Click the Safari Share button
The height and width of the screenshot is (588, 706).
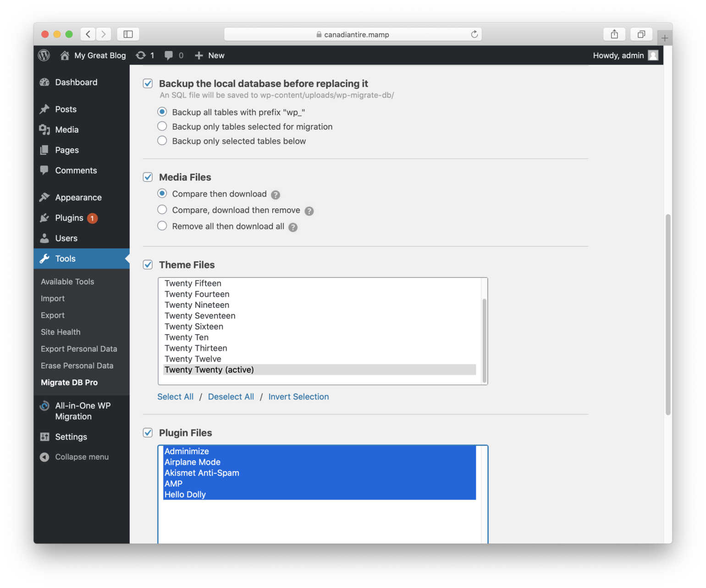pyautogui.click(x=614, y=34)
